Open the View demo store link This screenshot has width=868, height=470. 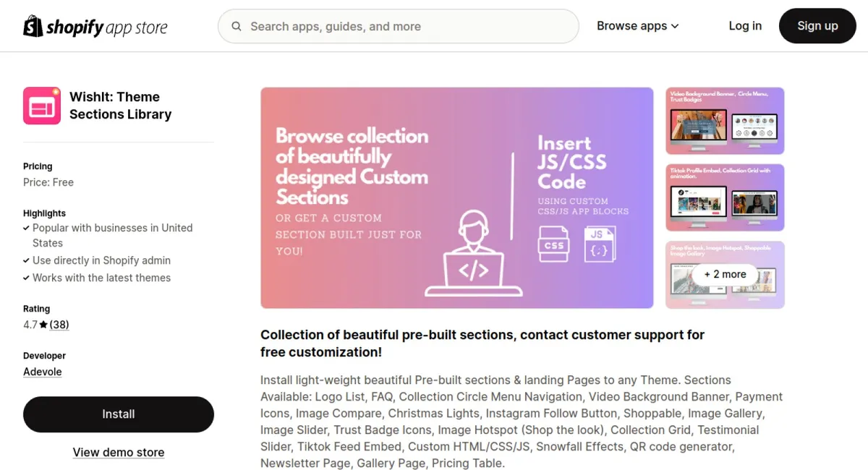click(118, 452)
